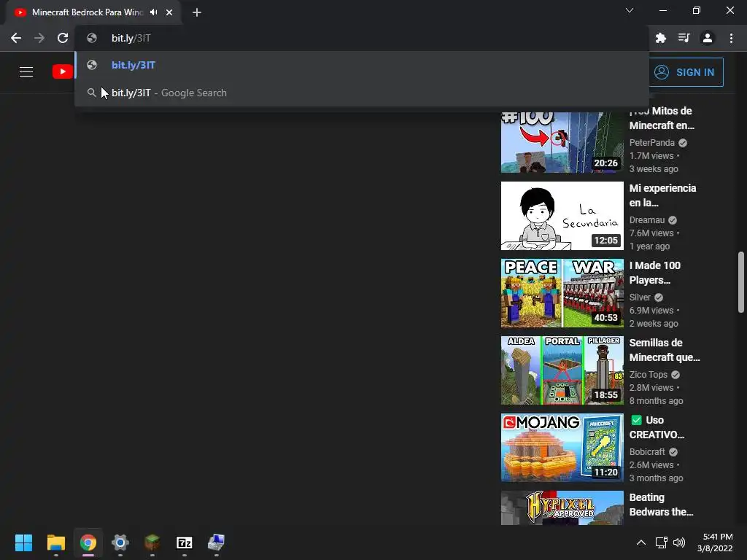The width and height of the screenshot is (747, 560).
Task: Open the Hypixel Approved video thumbnail
Action: (x=562, y=508)
